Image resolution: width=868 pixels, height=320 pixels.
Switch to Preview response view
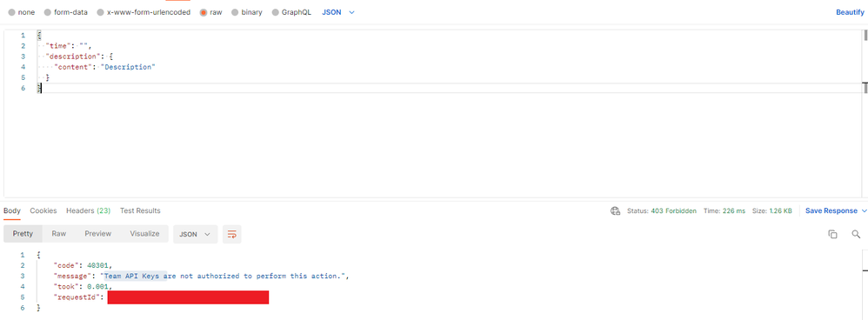[x=98, y=234]
